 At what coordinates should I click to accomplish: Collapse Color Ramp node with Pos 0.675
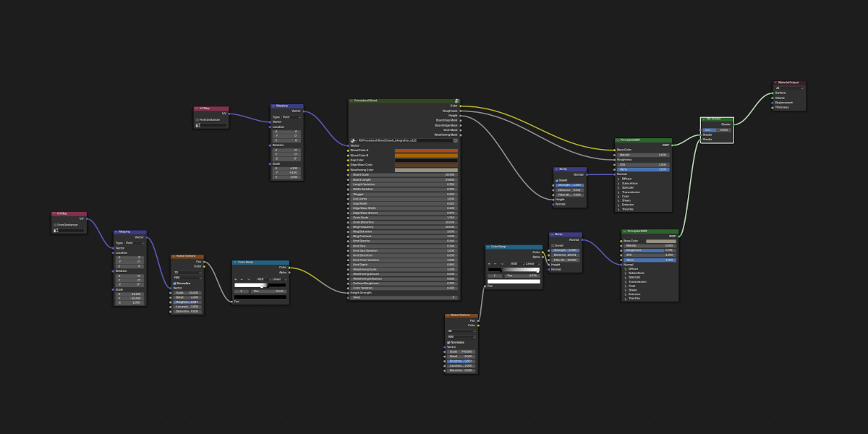(x=488, y=247)
